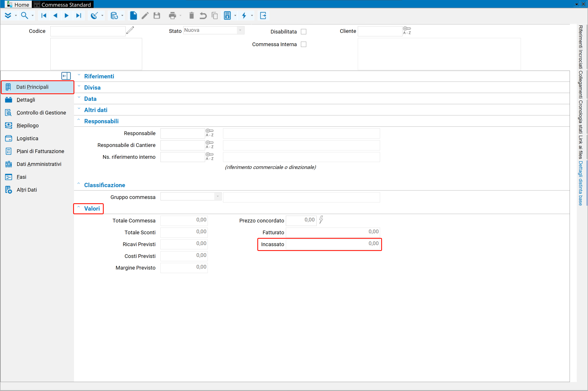Image resolution: width=588 pixels, height=391 pixels.
Task: Delete using the trash bin icon
Action: pos(191,15)
